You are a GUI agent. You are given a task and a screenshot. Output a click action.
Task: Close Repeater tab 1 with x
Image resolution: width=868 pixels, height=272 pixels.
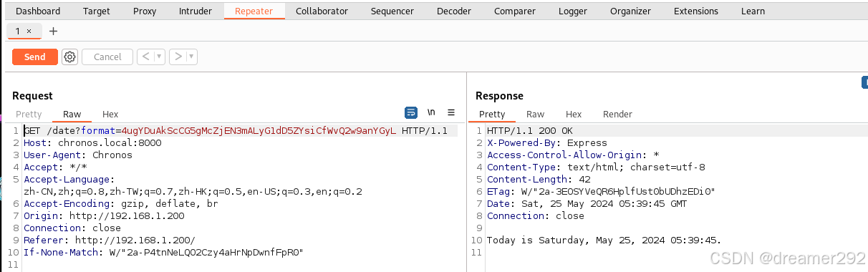point(29,31)
